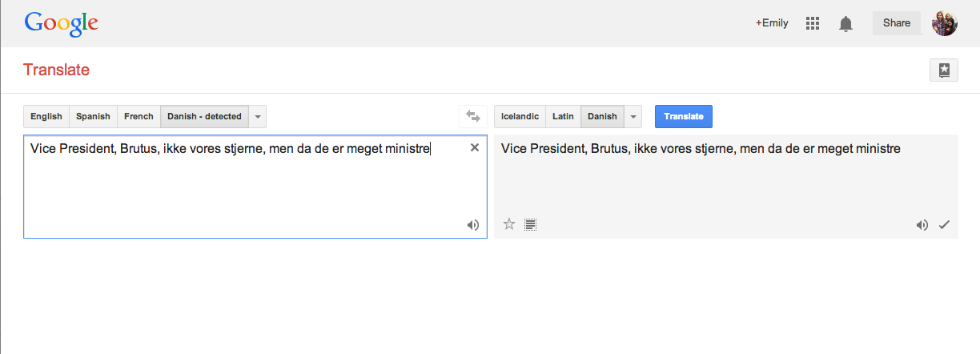Listen to the translated text audio
980x354 pixels.
(922, 225)
